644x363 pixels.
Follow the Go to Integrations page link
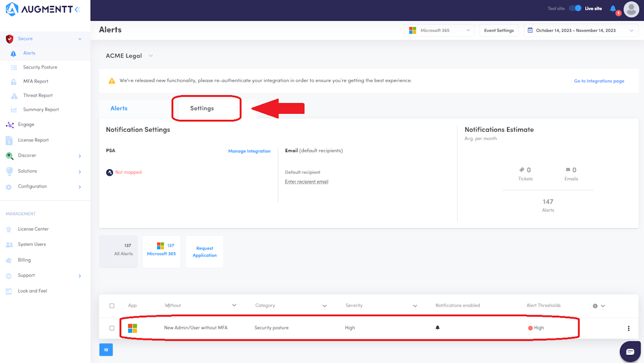point(599,81)
